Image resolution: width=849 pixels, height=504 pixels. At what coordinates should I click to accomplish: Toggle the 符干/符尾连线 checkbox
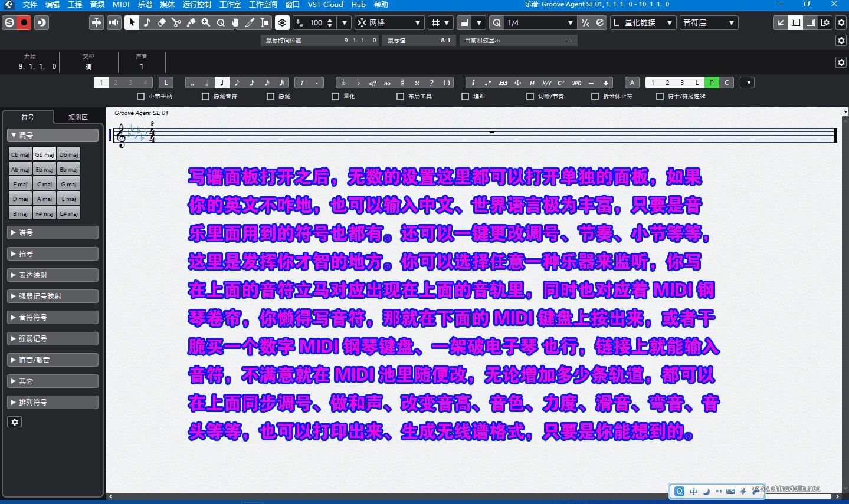(x=660, y=96)
